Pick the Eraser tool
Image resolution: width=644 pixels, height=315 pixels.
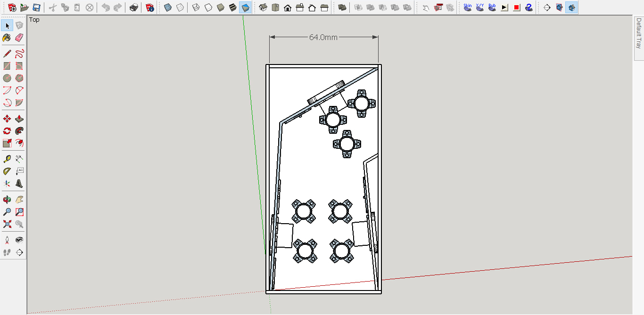click(19, 38)
